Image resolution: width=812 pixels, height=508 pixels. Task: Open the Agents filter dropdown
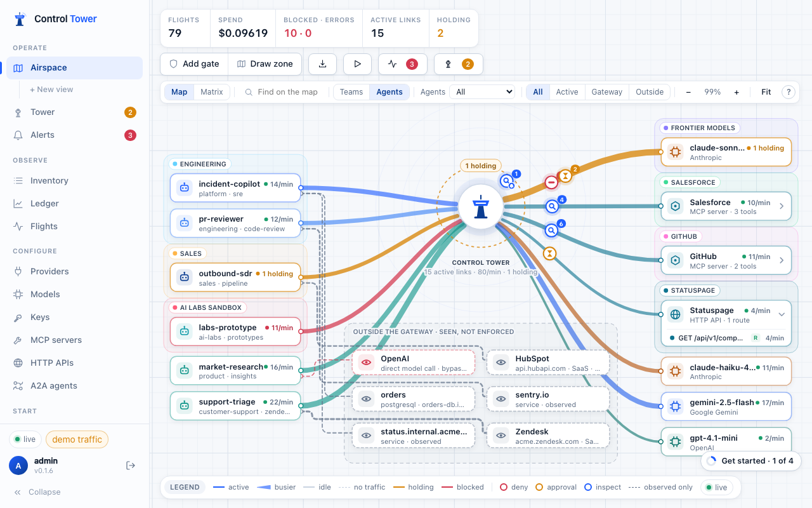(481, 92)
